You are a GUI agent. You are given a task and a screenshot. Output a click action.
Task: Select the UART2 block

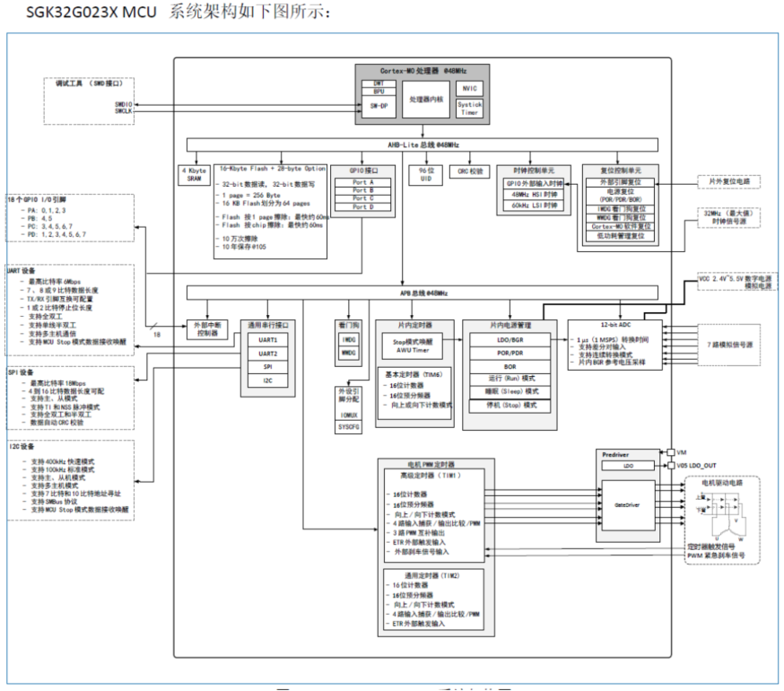pyautogui.click(x=268, y=354)
